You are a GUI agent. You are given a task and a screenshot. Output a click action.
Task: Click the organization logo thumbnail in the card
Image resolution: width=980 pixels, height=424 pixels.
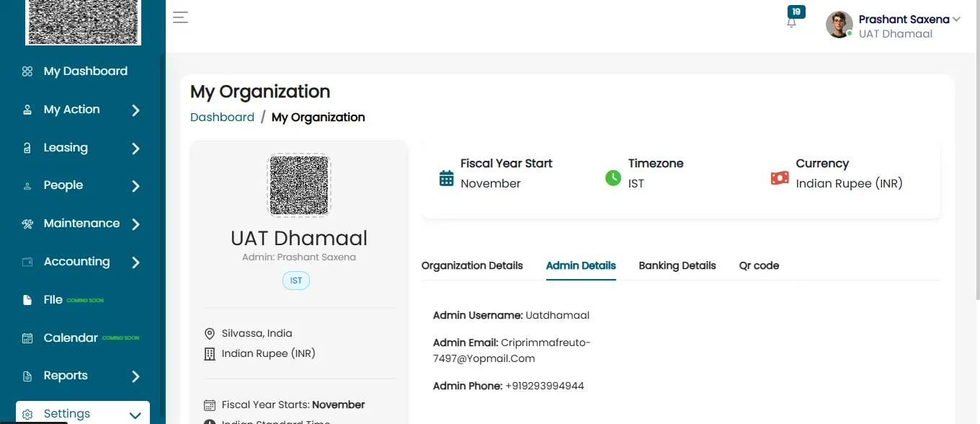[299, 185]
